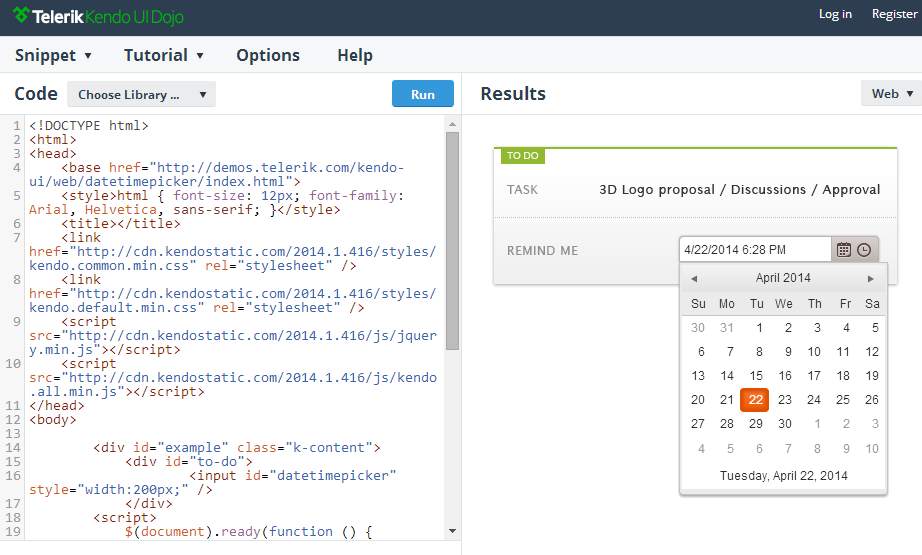
Task: Select April 14 in the calendar
Action: coord(727,376)
